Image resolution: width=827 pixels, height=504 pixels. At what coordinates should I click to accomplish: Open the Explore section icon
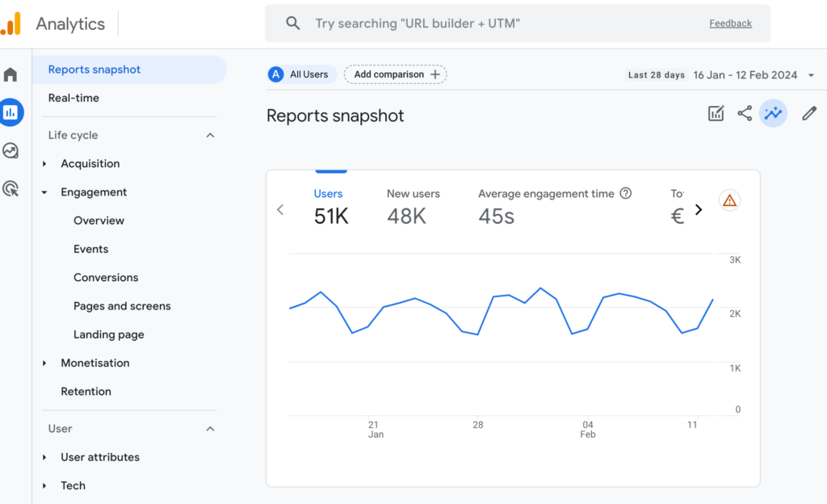(11, 150)
